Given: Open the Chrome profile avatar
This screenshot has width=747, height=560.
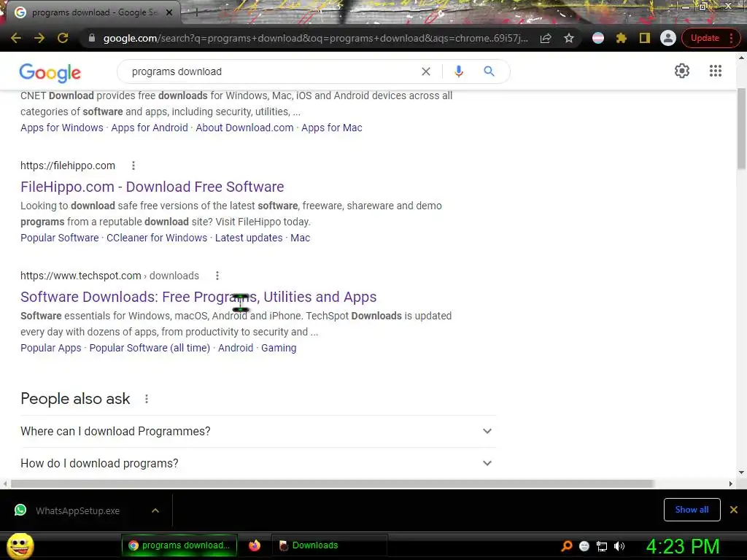Looking at the screenshot, I should 668,38.
